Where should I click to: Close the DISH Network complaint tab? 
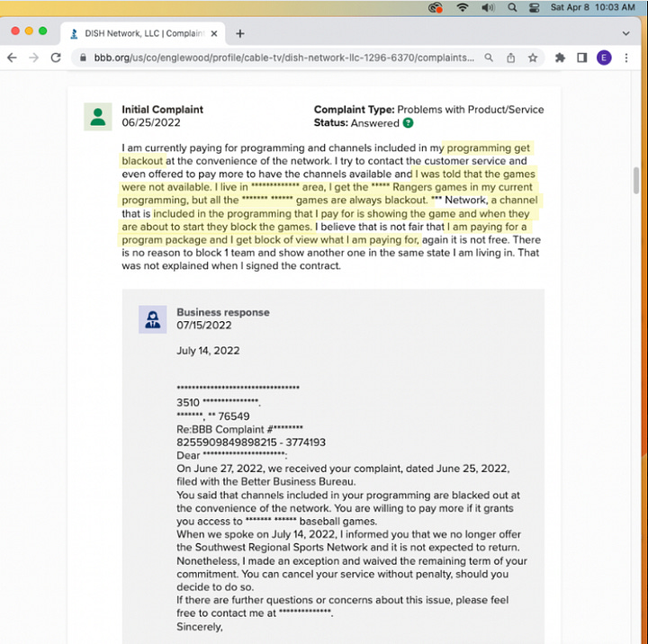tap(213, 33)
